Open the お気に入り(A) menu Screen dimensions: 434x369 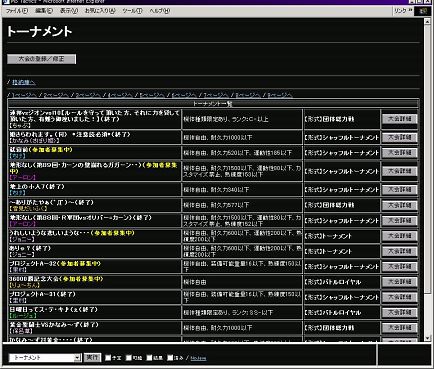pyautogui.click(x=100, y=11)
